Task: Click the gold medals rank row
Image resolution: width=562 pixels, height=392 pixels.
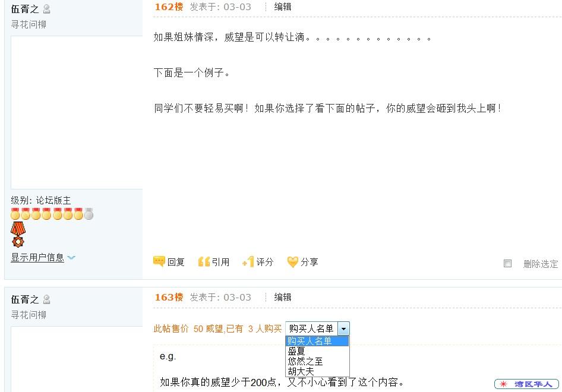Action: click(52, 214)
